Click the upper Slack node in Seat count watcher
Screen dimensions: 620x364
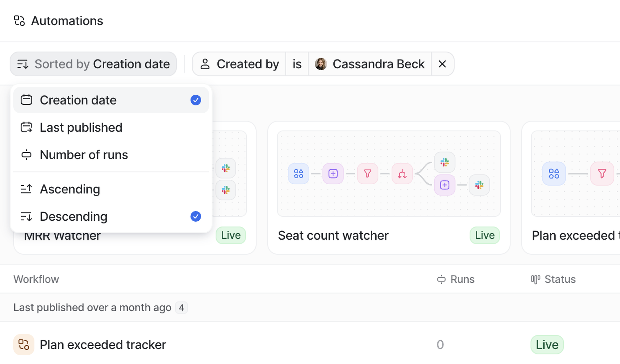tap(445, 162)
